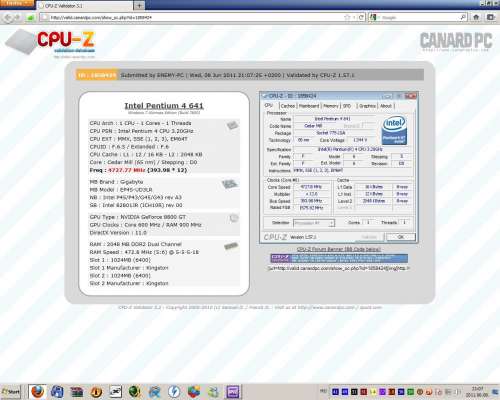Click the Google search input field
This screenshot has height=400, width=500.
pos(419,17)
